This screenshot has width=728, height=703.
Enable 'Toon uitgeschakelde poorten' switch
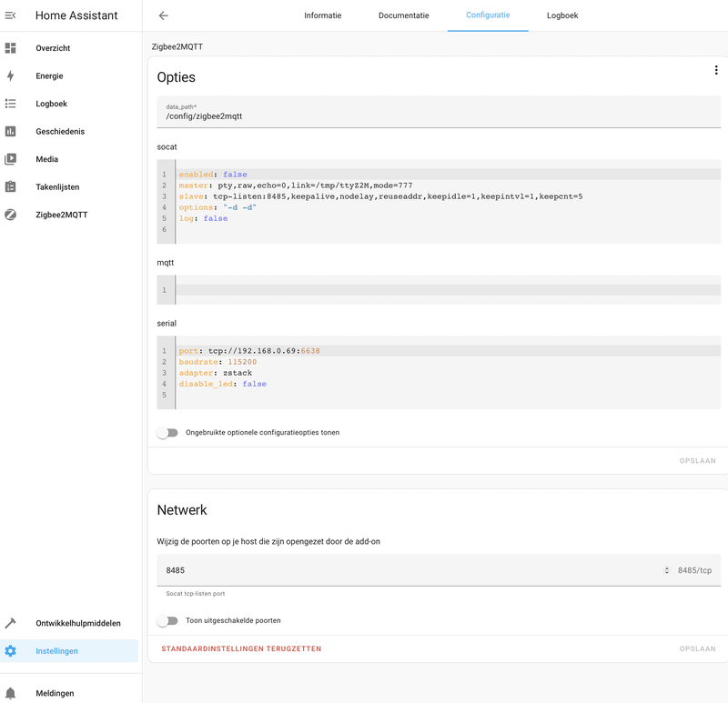point(167,621)
